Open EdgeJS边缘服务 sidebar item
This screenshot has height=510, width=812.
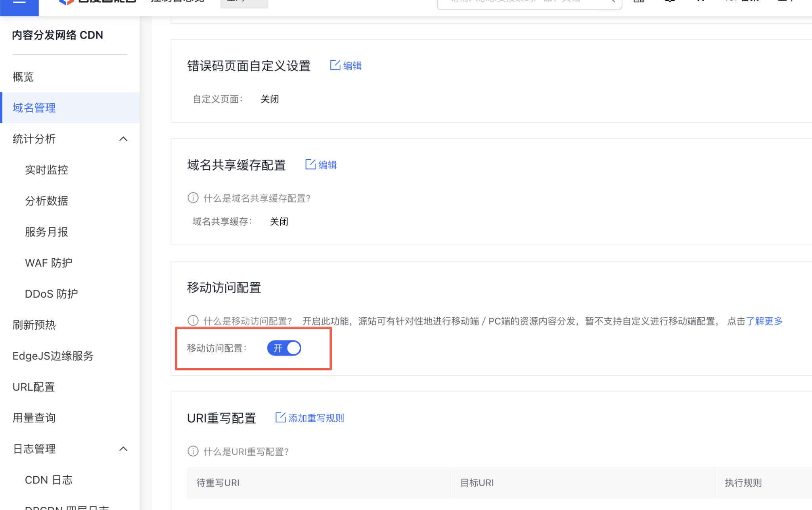[x=53, y=356]
